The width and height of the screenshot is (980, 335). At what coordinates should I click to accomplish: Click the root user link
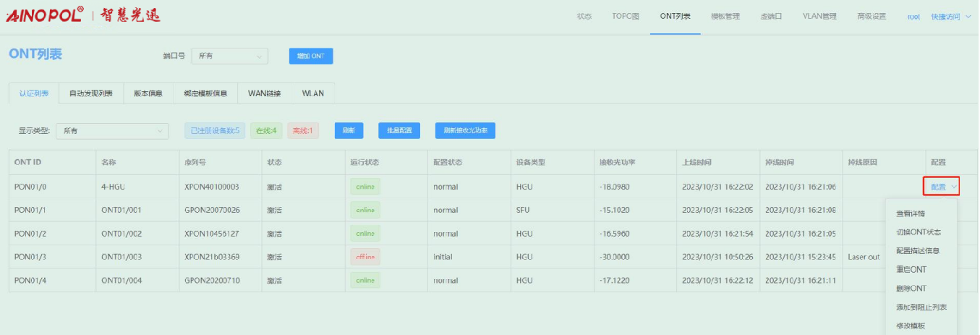[x=913, y=17]
